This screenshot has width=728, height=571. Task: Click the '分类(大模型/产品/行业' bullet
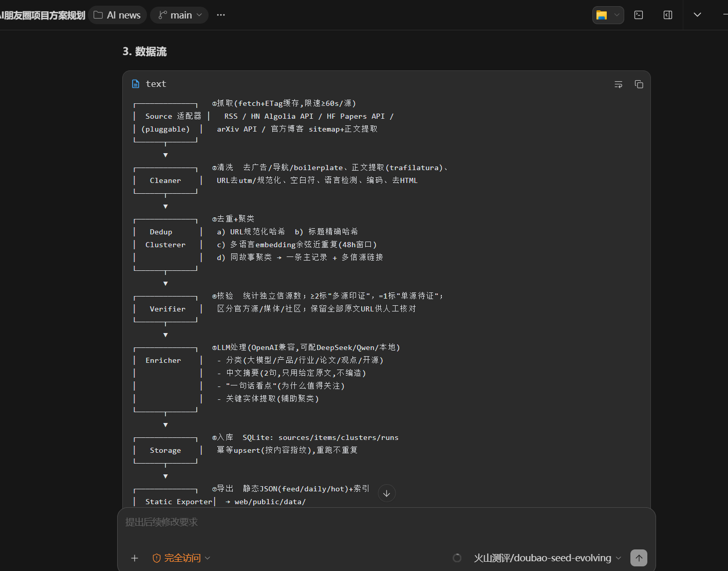(x=300, y=360)
